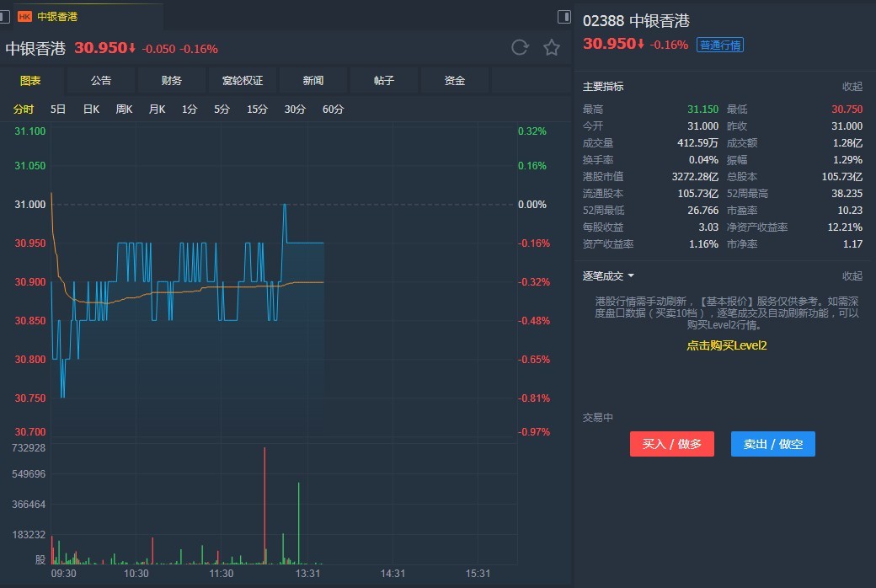Open the 图表 chart tab
Viewport: 876px width, 588px height.
30,81
